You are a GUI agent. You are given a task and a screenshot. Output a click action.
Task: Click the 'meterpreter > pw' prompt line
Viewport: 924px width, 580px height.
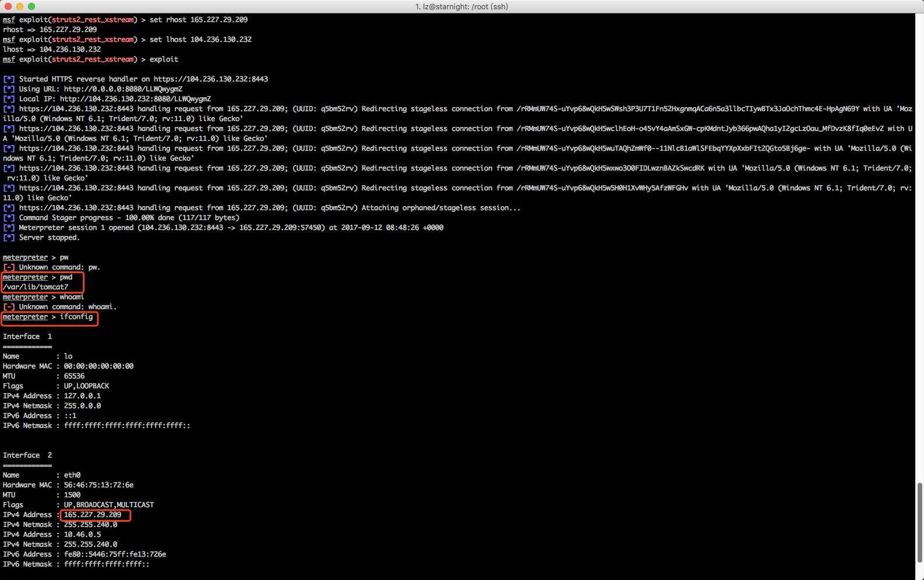[x=36, y=257]
